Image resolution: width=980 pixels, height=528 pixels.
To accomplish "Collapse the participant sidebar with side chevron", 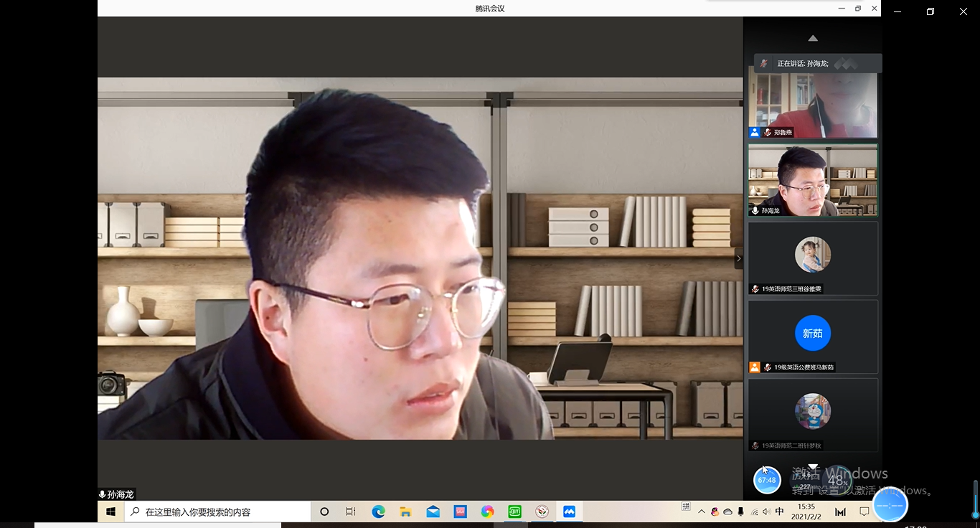I will (739, 258).
